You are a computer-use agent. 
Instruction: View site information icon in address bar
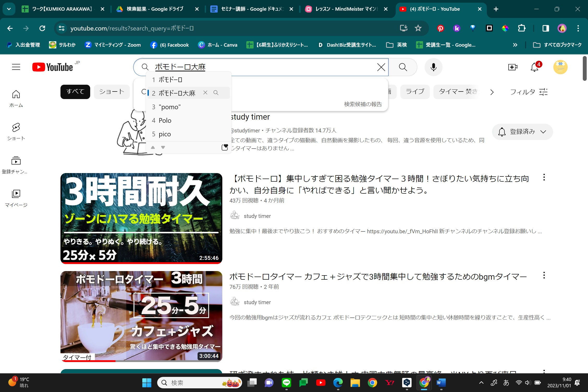pos(62,28)
